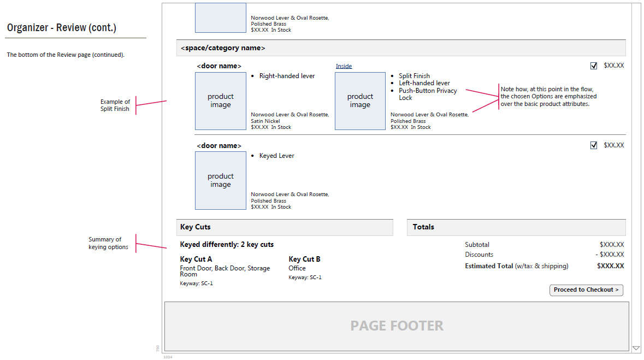The image size is (644, 360).
Task: Click the Inside link
Action: pyautogui.click(x=344, y=67)
